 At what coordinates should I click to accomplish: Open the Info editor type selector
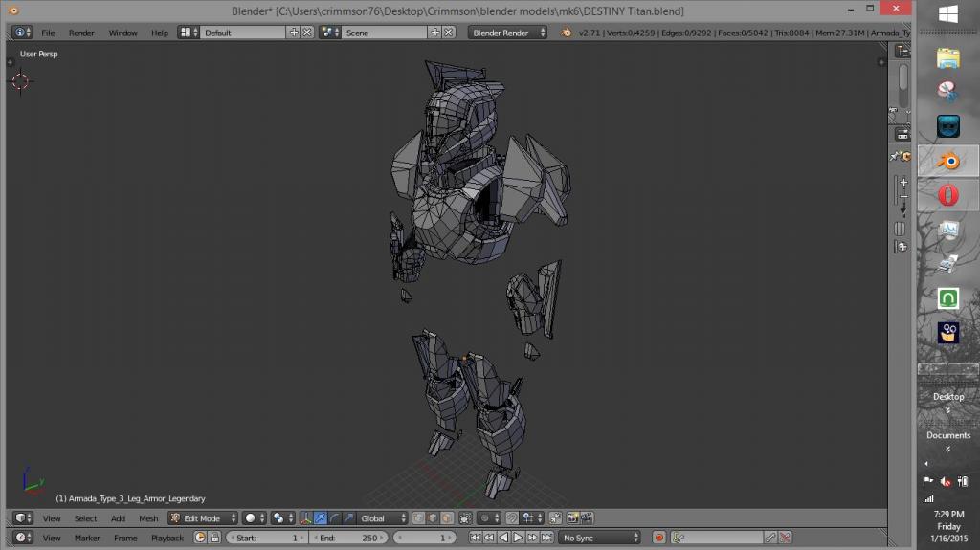[x=23, y=33]
